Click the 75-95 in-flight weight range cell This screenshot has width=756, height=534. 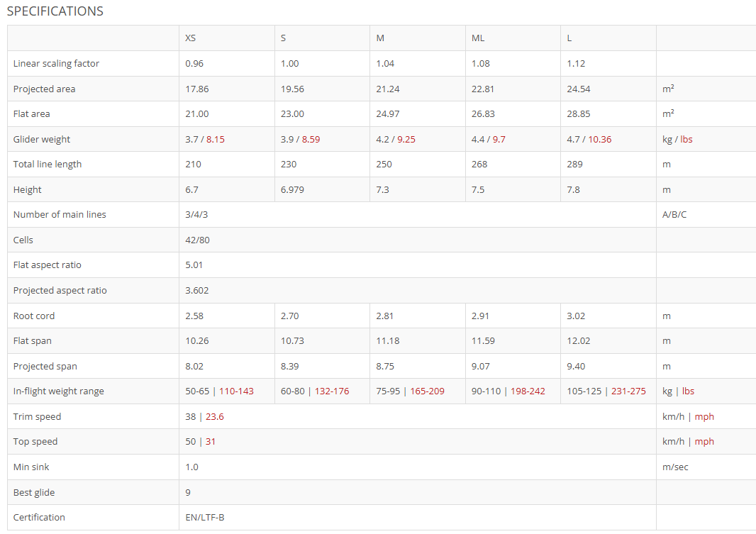387,391
